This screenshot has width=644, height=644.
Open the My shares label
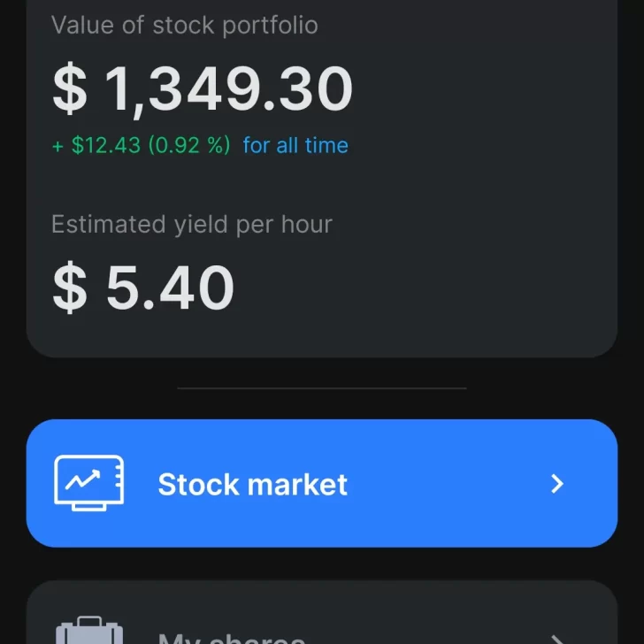tap(232, 637)
